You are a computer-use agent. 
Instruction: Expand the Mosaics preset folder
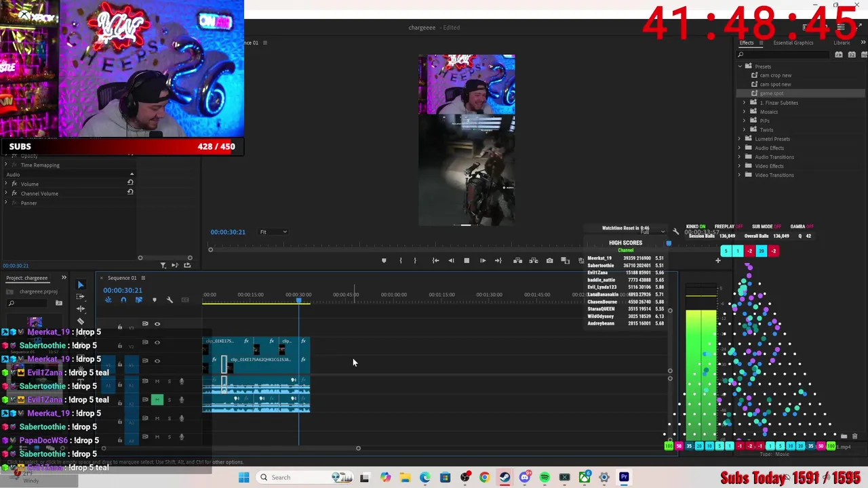click(745, 112)
